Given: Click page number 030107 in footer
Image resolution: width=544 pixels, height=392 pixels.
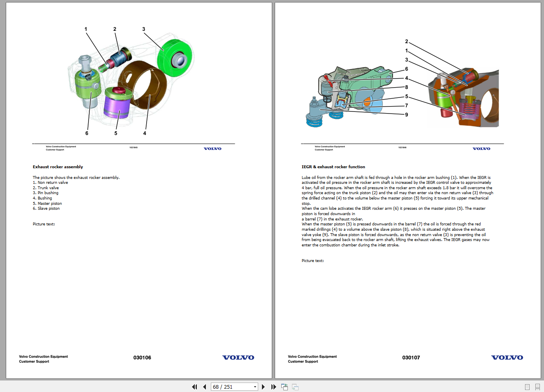Looking at the screenshot, I should [411, 357].
